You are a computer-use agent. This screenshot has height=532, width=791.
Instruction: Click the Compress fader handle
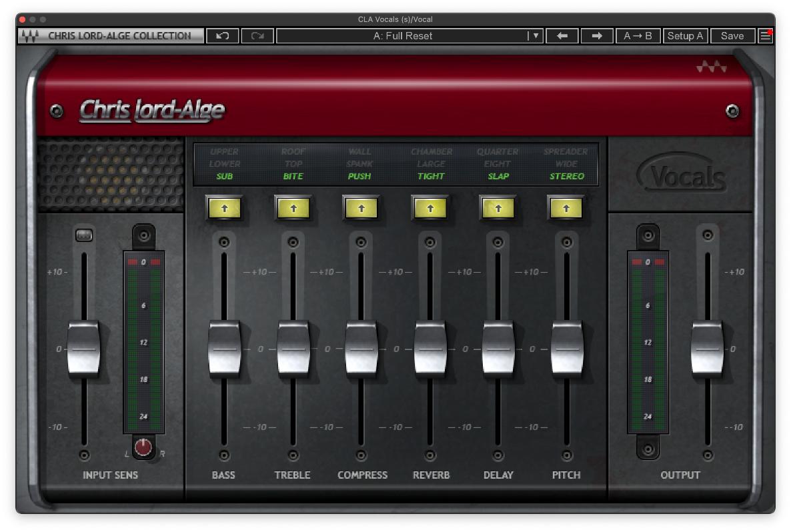pos(361,349)
